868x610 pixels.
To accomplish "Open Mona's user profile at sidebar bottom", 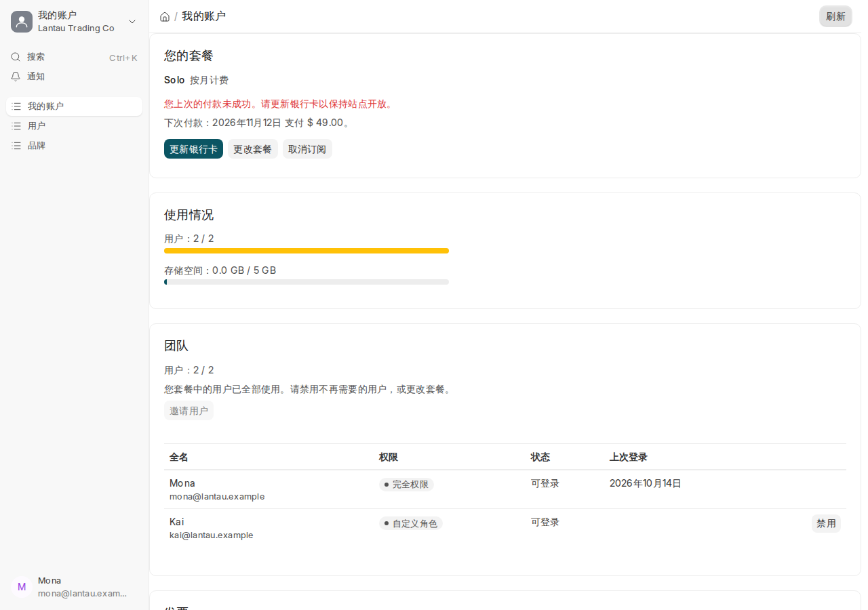I will tap(75, 587).
